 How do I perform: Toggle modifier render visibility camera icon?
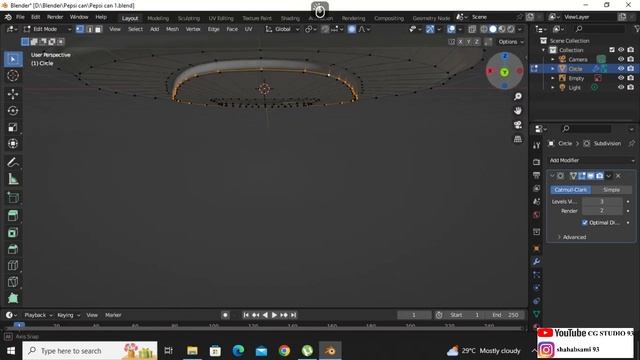(x=600, y=176)
